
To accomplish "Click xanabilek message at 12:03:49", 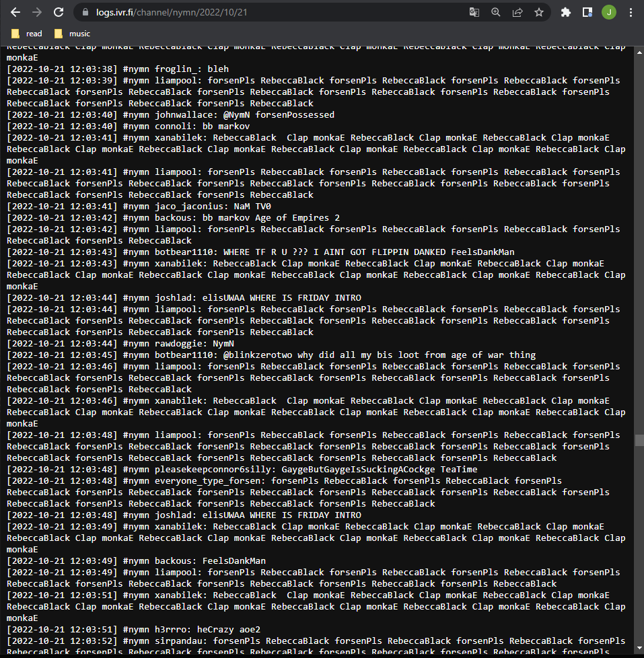I will [x=316, y=538].
